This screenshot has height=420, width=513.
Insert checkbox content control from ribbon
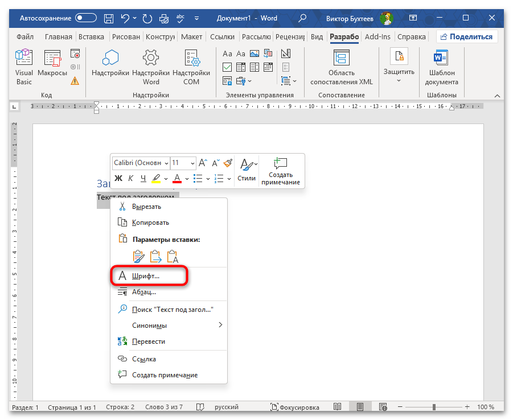227,67
